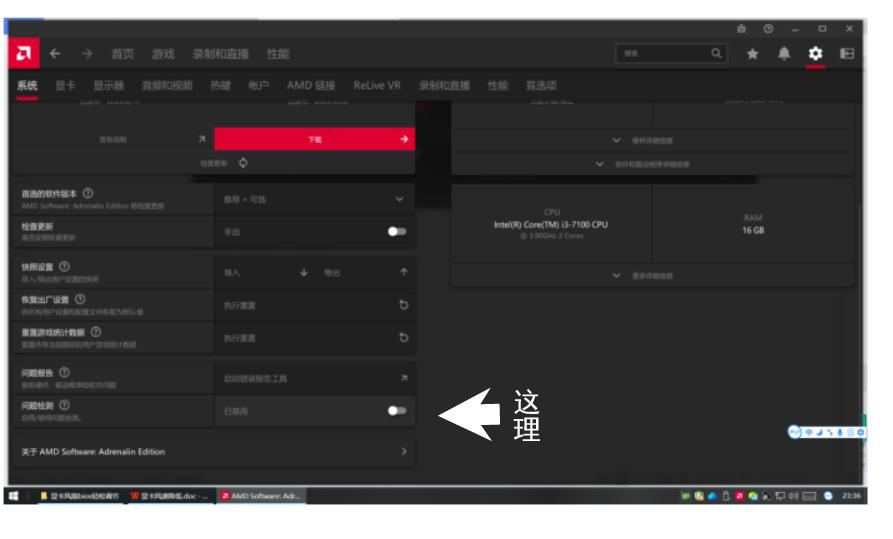Click the Intel(R) Core(TM) i3-7100 CPU text

(551, 224)
